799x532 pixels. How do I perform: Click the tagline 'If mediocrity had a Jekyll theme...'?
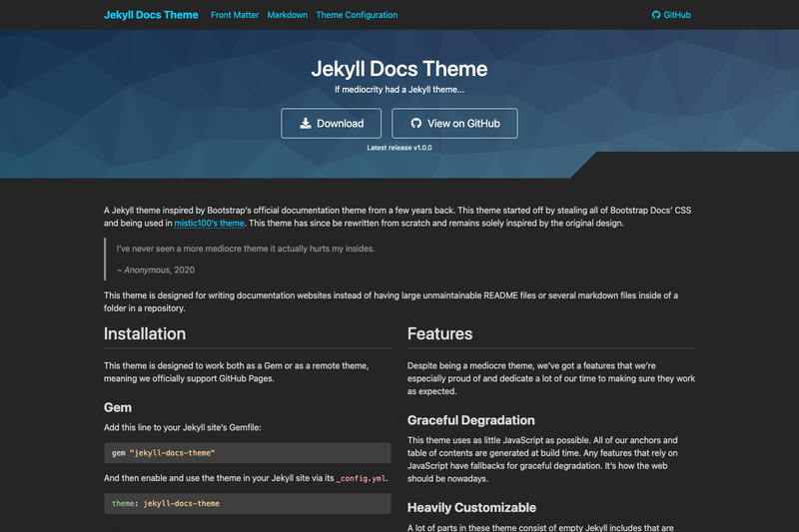point(399,90)
